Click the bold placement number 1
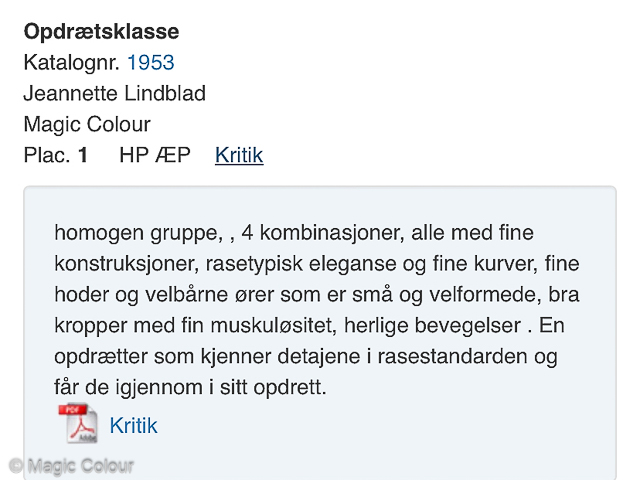Image resolution: width=640 pixels, height=480 pixels. (x=83, y=155)
